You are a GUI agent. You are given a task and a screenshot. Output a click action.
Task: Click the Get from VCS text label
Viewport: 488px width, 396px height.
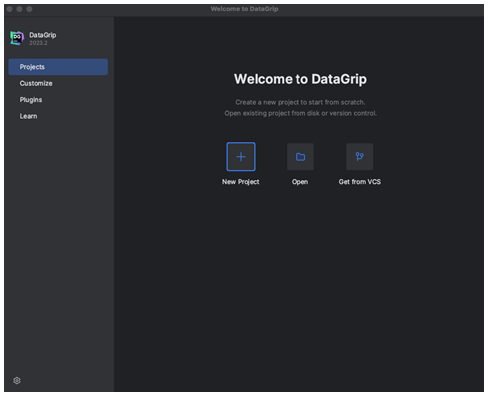click(x=360, y=182)
